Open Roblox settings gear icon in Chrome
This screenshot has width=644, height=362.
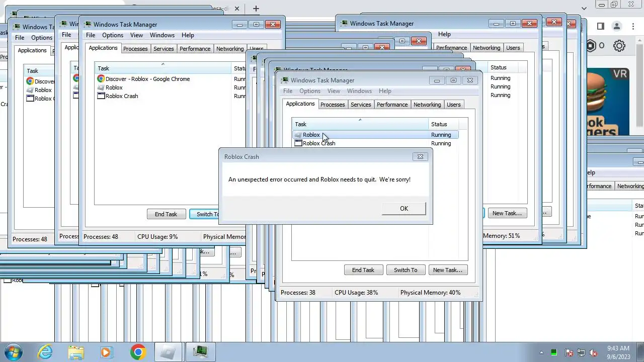pos(619,46)
